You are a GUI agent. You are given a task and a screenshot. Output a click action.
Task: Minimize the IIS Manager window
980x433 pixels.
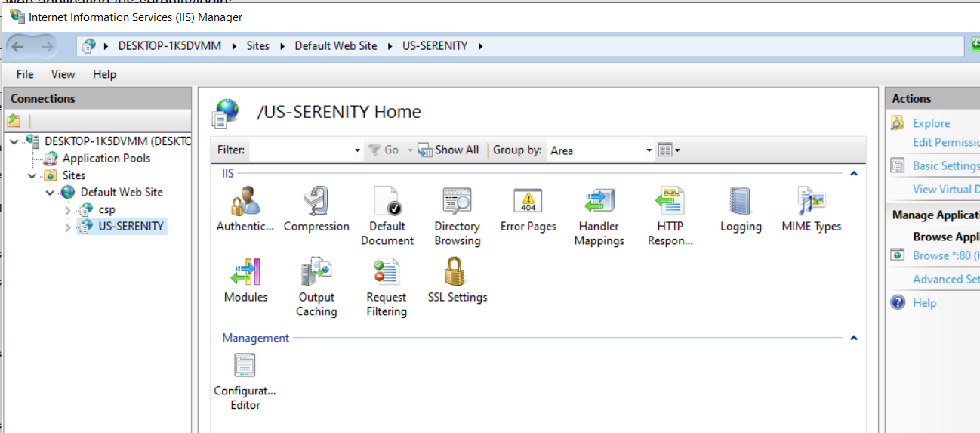click(x=963, y=16)
